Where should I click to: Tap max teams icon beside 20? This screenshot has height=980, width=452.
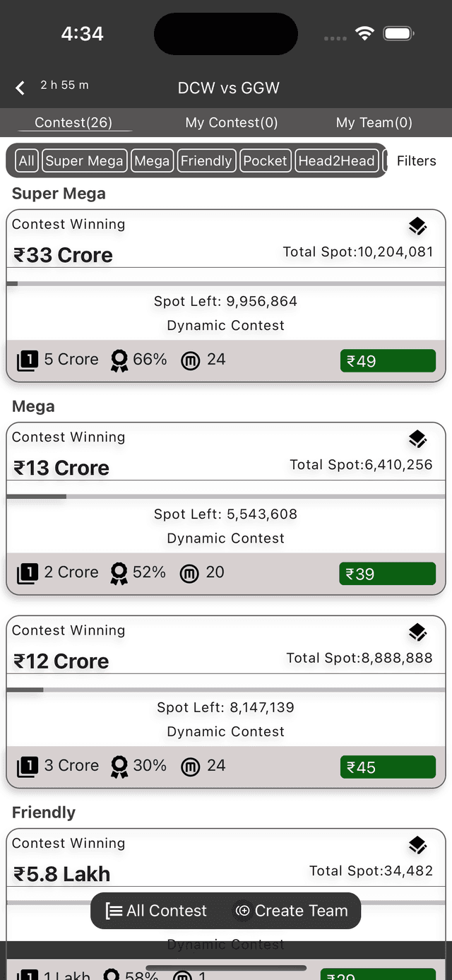point(189,574)
